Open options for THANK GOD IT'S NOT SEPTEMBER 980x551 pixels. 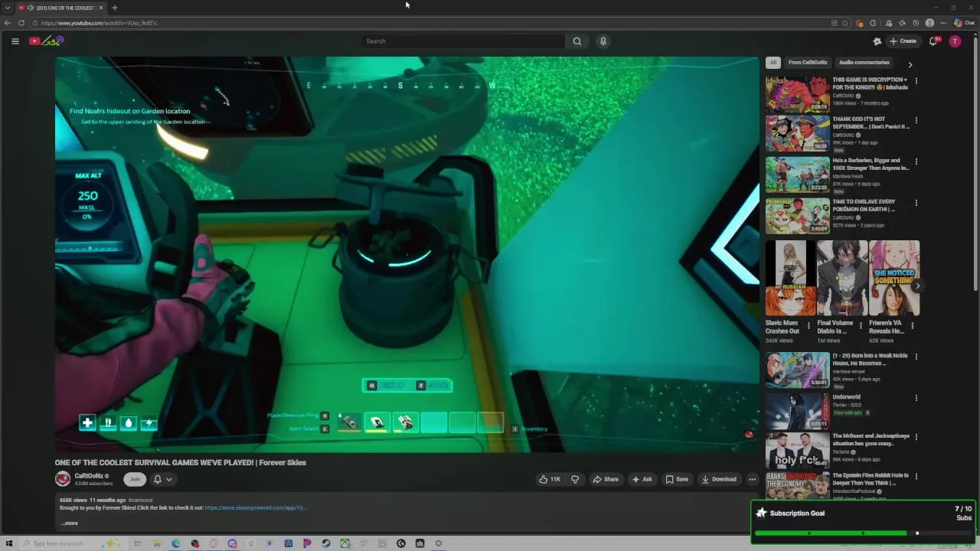click(x=916, y=120)
